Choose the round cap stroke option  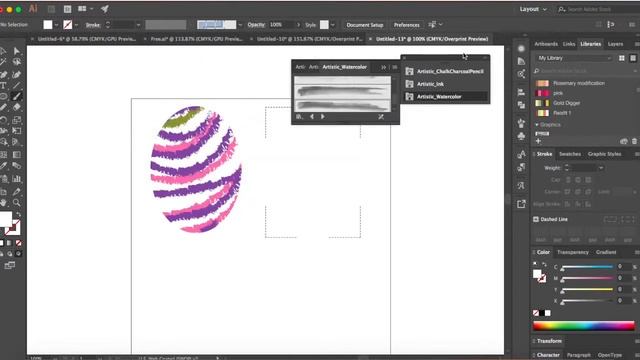tap(578, 180)
